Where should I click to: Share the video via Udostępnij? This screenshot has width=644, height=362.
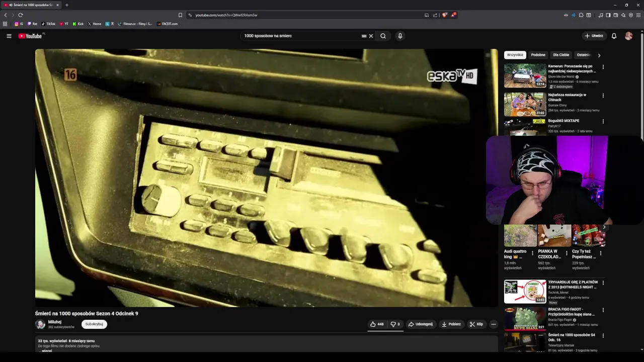(421, 324)
